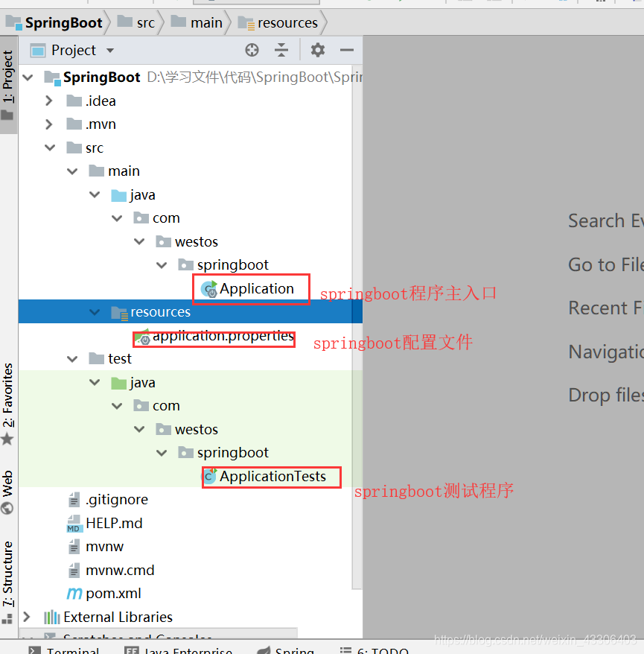Click the .gitignore file icon
The width and height of the screenshot is (644, 654).
(x=74, y=499)
